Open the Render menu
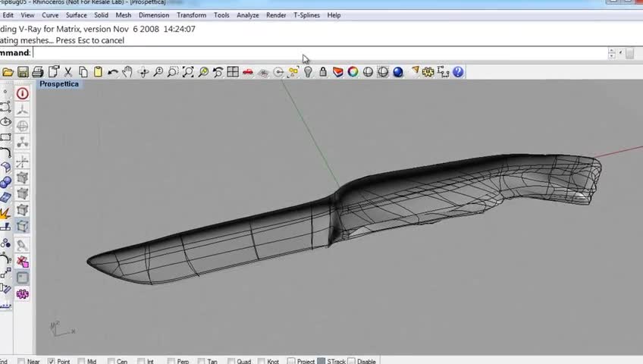This screenshot has height=364, width=643. coord(276,15)
